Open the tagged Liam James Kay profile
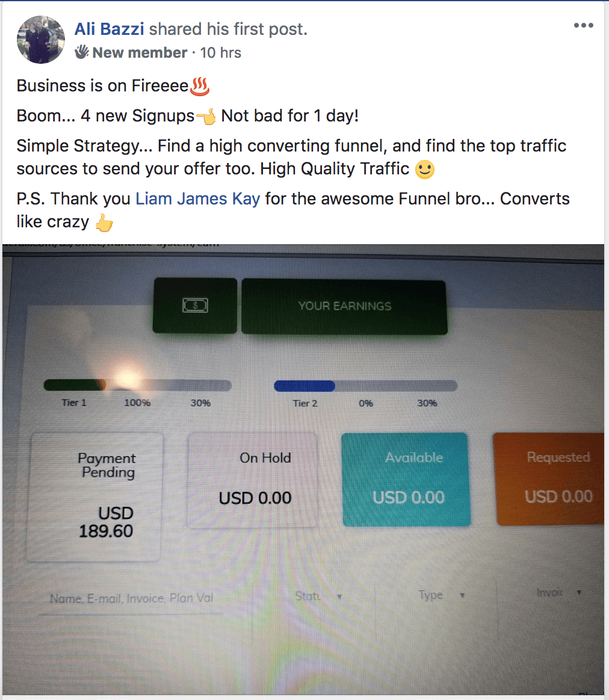The width and height of the screenshot is (609, 700). tap(197, 198)
